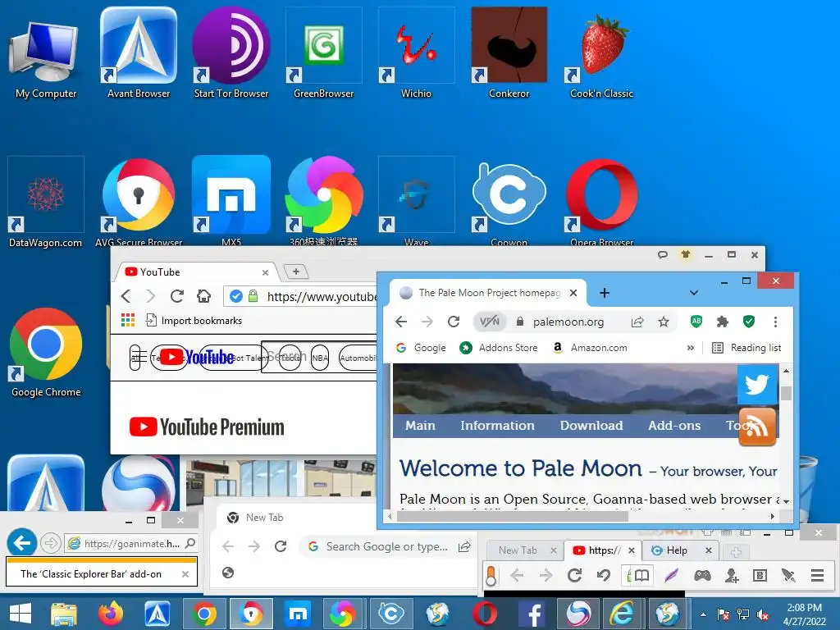Click Import bookmarks in YouTube browser window

pyautogui.click(x=194, y=321)
